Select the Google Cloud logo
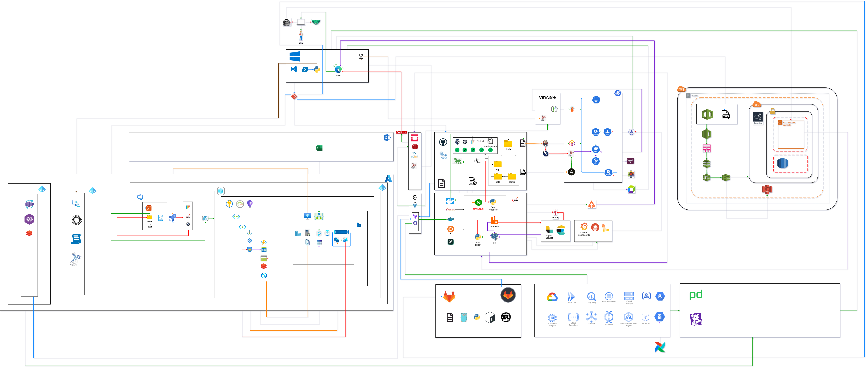 (x=552, y=297)
